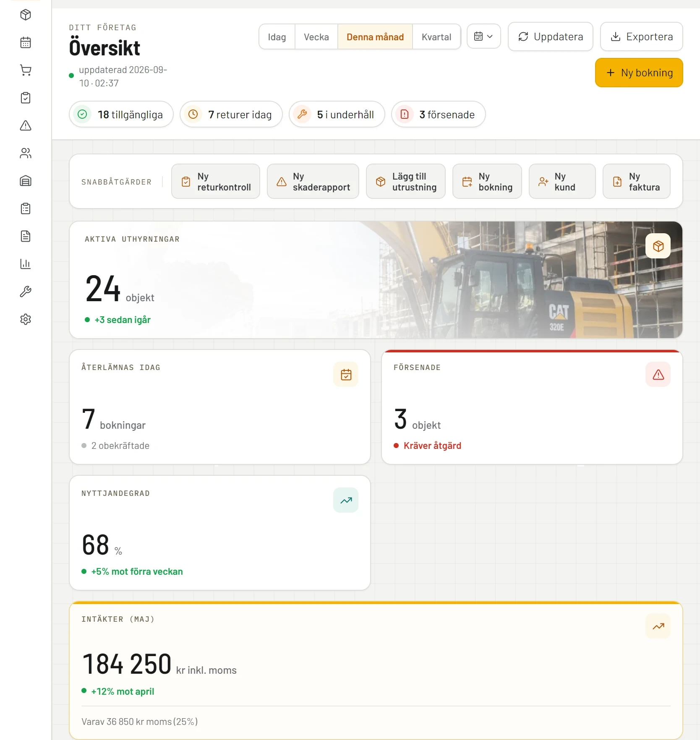Click trend icon on Nyttjandegrad card

tap(346, 500)
